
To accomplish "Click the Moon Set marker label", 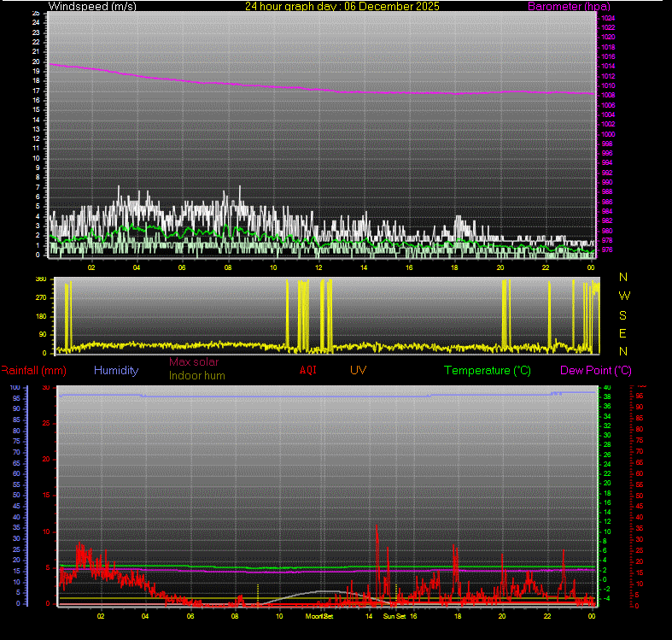I will point(318,616).
